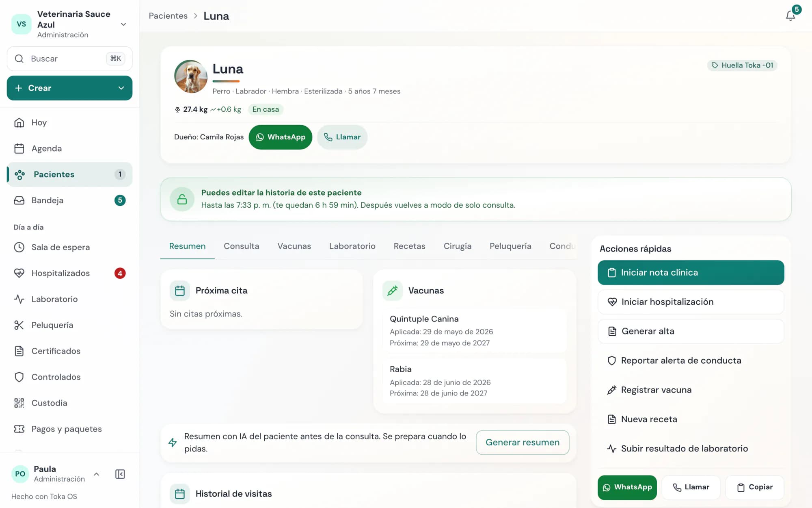Viewport: 812px width, 508px height.
Task: Click the Controlados shield icon
Action: click(19, 377)
